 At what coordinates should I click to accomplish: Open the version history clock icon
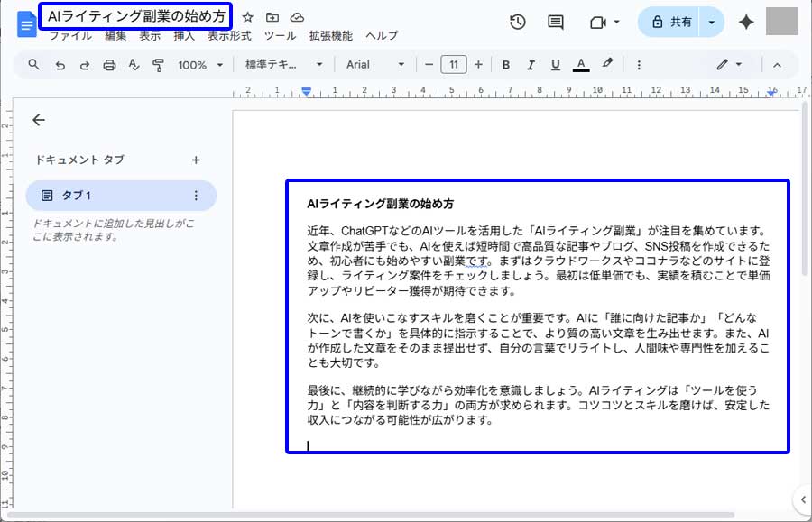coord(518,23)
